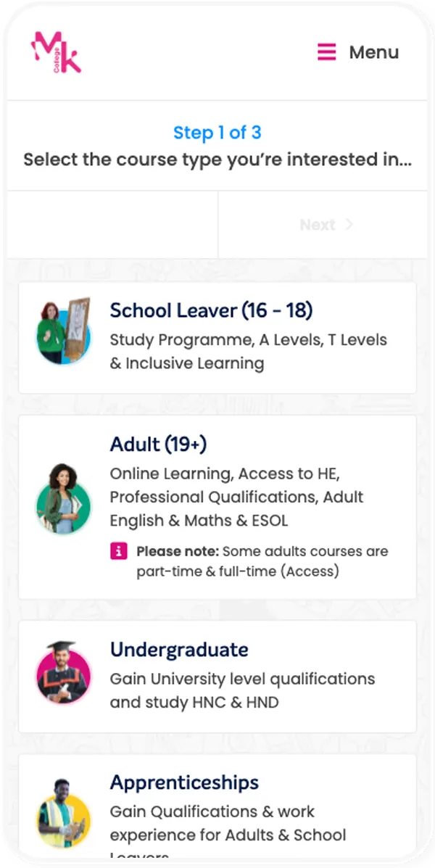Click the empty previous-step button area
This screenshot has width=435, height=868.
tap(112, 225)
